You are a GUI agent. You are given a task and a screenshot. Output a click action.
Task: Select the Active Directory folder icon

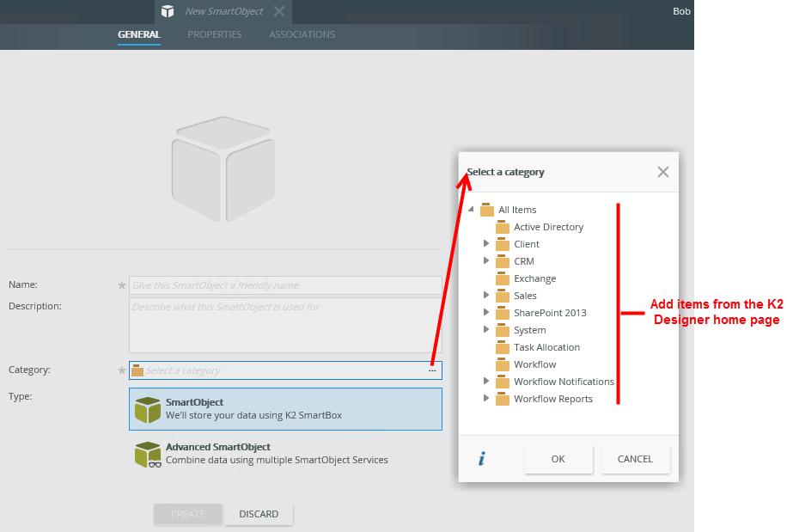click(503, 227)
